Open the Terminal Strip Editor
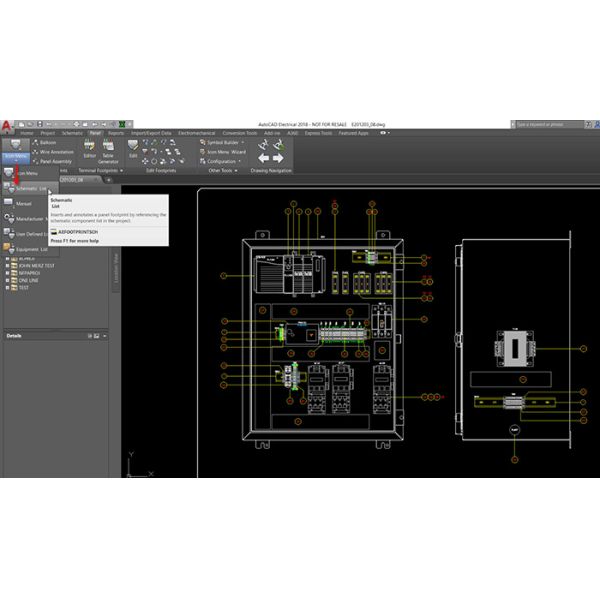This screenshot has width=600, height=600. point(89,146)
